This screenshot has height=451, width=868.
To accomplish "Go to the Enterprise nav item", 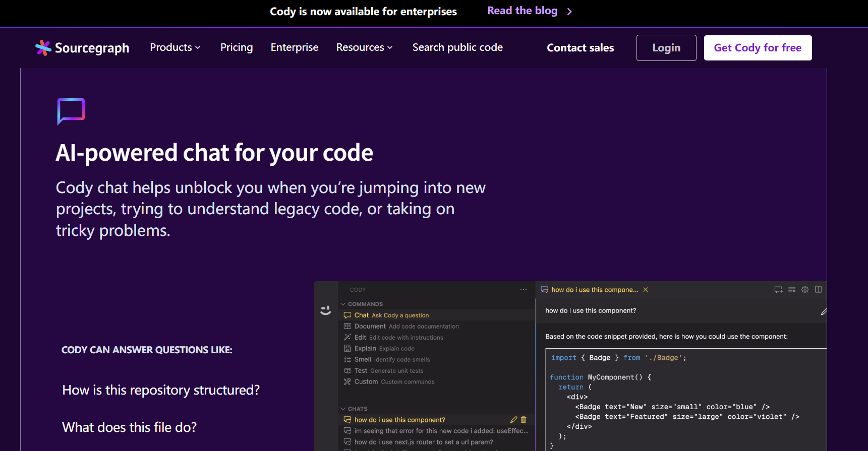I will click(x=295, y=47).
